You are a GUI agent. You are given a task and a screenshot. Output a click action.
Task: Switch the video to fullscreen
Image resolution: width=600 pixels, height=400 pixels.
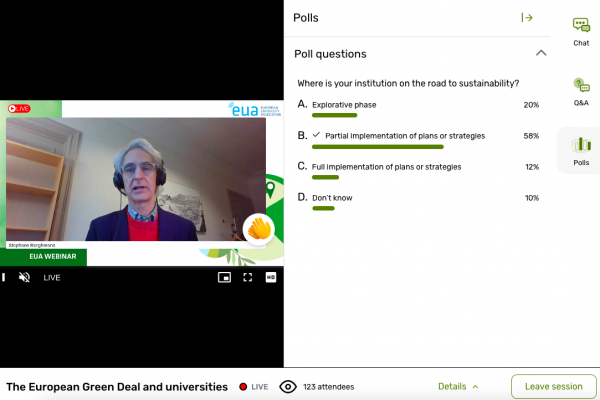point(248,277)
